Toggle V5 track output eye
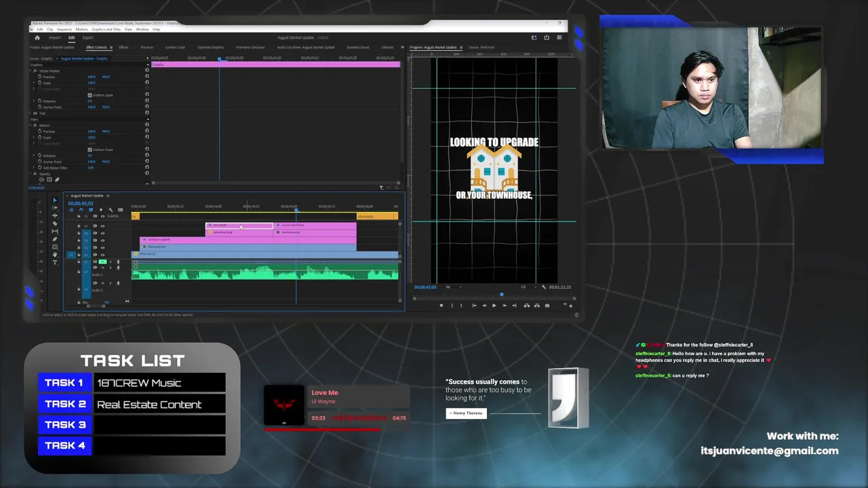The height and width of the screenshot is (488, 868). tap(102, 226)
